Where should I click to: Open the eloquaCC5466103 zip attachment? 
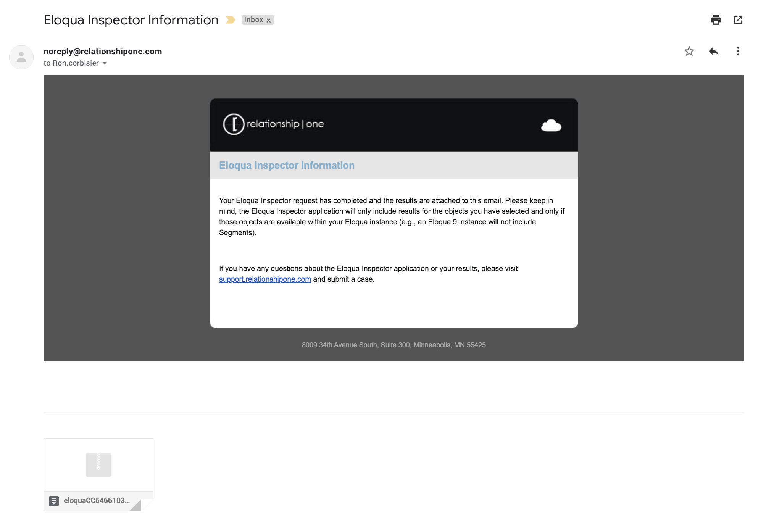pos(96,500)
